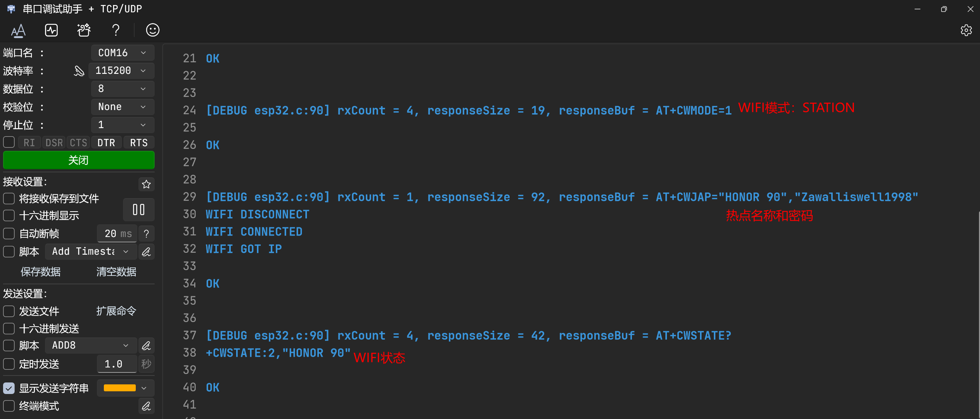Click the custom baud rate icon

[79, 71]
